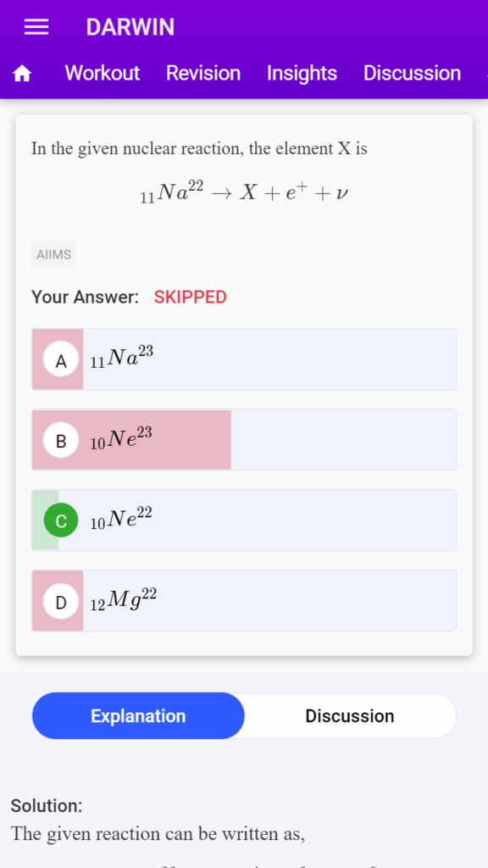Click the DARWIN app title
Viewport: 488px width, 868px height.
point(130,27)
